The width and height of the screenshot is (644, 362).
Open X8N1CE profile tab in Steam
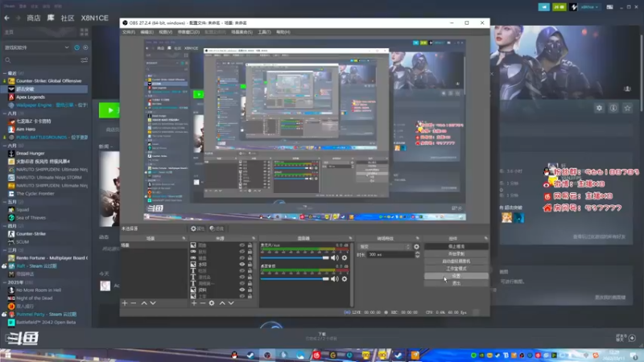94,18
